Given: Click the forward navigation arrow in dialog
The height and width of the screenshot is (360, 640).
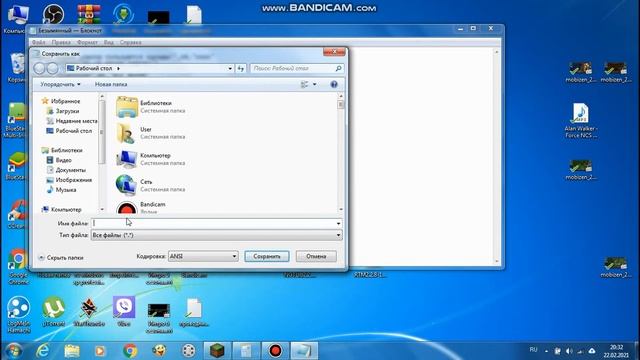Looking at the screenshot, I should (x=52, y=68).
